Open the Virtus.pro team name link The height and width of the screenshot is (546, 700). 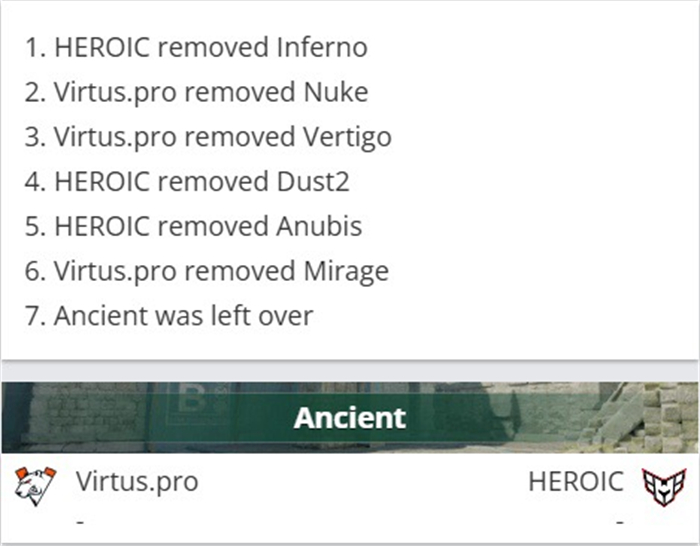(x=137, y=482)
